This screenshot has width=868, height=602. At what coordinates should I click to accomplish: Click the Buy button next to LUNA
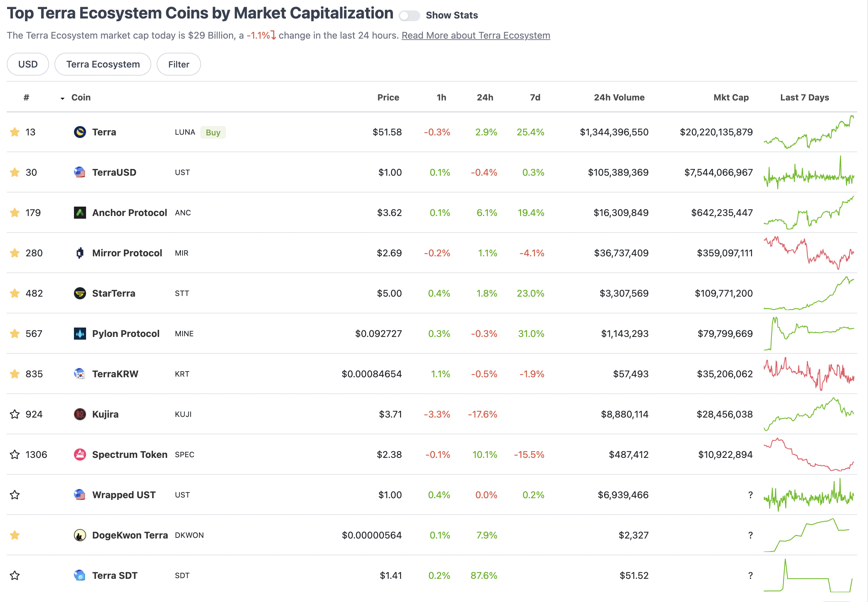pyautogui.click(x=213, y=132)
